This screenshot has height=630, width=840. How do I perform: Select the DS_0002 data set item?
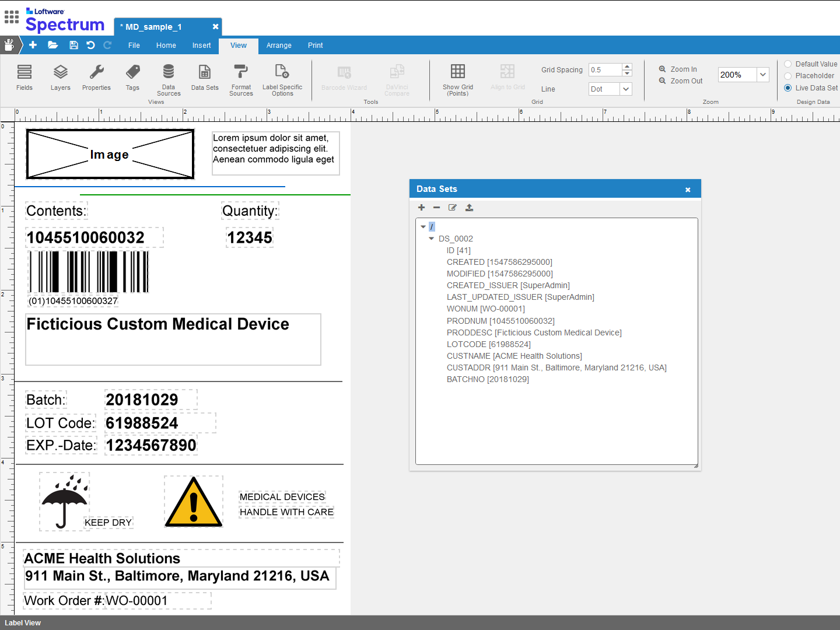pos(456,239)
